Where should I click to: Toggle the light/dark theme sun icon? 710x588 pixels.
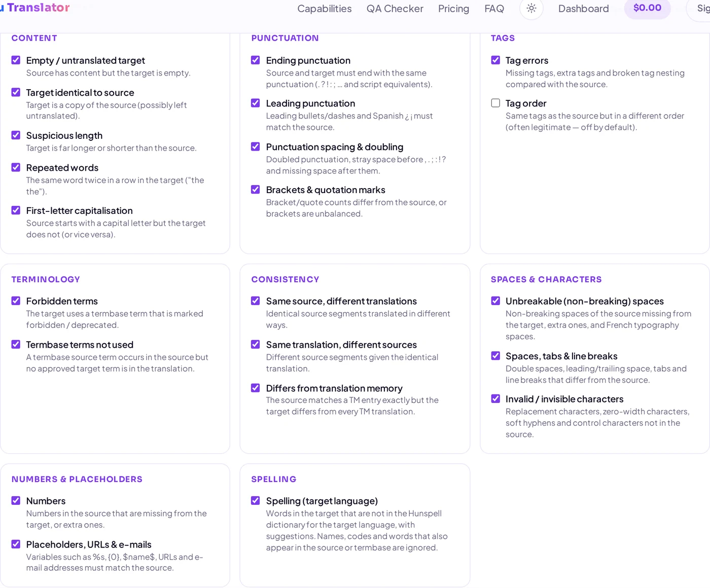tap(531, 9)
